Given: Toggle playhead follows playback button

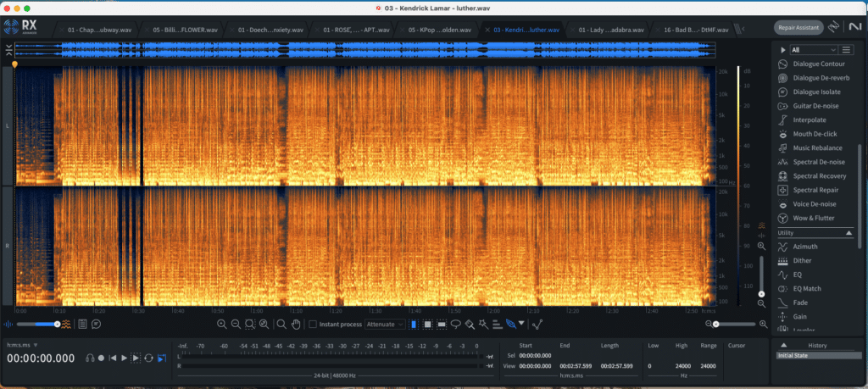Looking at the screenshot, I should tap(162, 358).
